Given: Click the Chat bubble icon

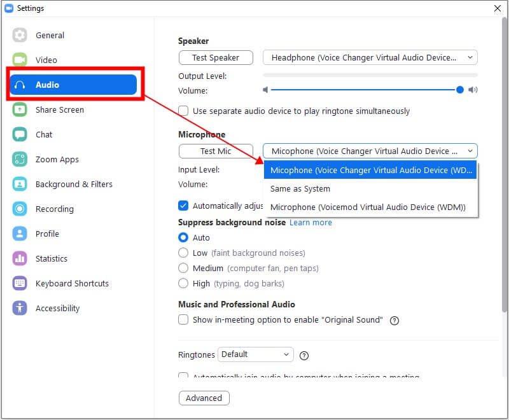Looking at the screenshot, I should 20,134.
